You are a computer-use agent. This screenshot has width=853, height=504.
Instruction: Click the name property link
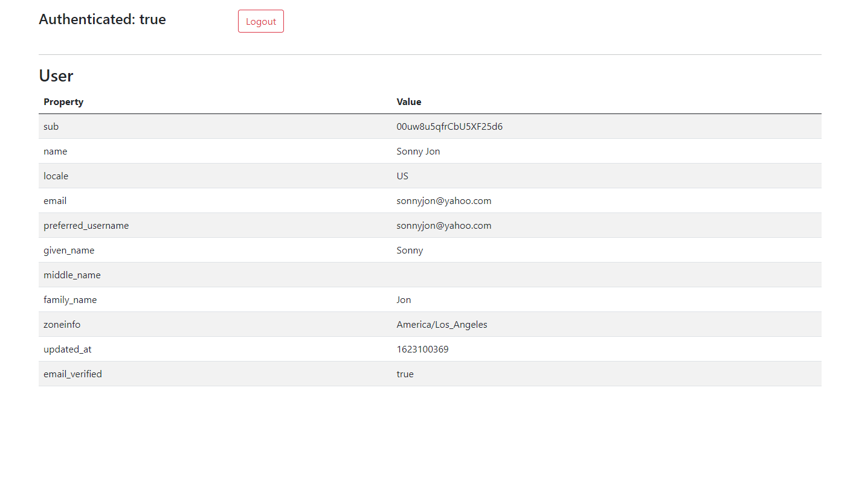[x=55, y=151]
